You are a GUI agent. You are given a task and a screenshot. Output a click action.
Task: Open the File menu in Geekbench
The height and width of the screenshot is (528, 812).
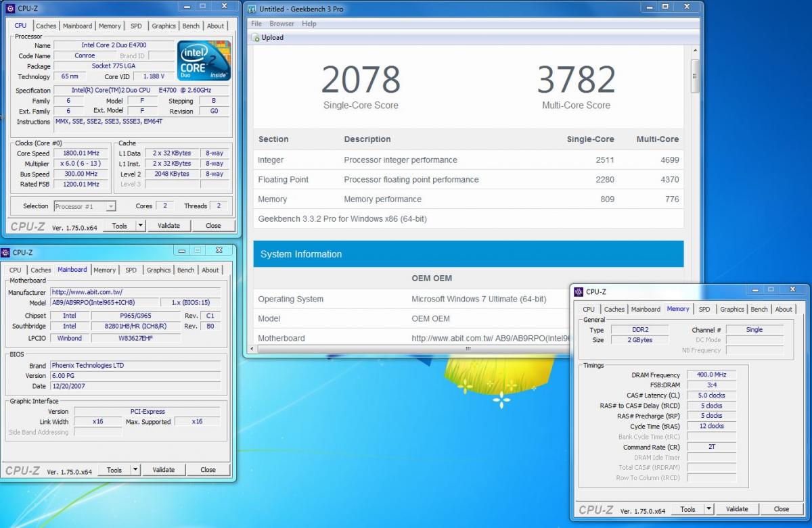point(256,24)
